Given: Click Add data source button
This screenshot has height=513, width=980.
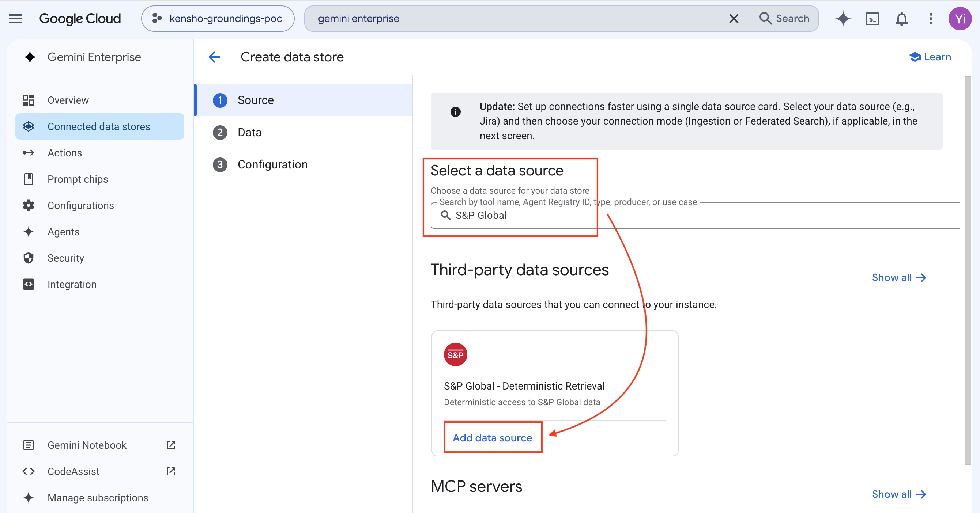Looking at the screenshot, I should (x=492, y=438).
